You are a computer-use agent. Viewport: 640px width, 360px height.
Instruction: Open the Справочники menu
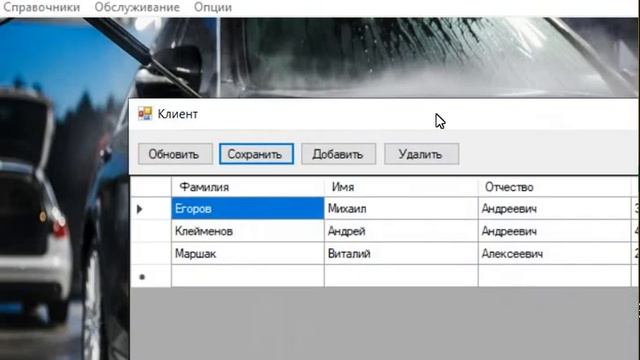click(41, 7)
